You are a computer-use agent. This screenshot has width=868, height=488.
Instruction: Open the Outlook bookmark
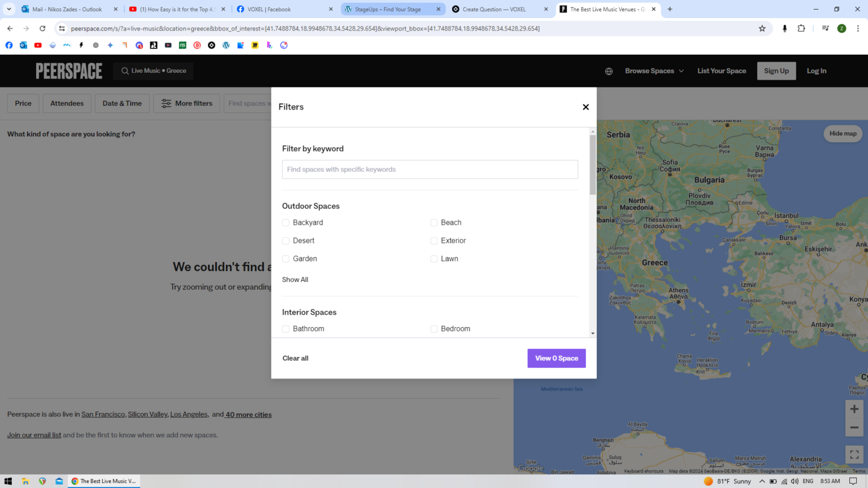(23, 45)
